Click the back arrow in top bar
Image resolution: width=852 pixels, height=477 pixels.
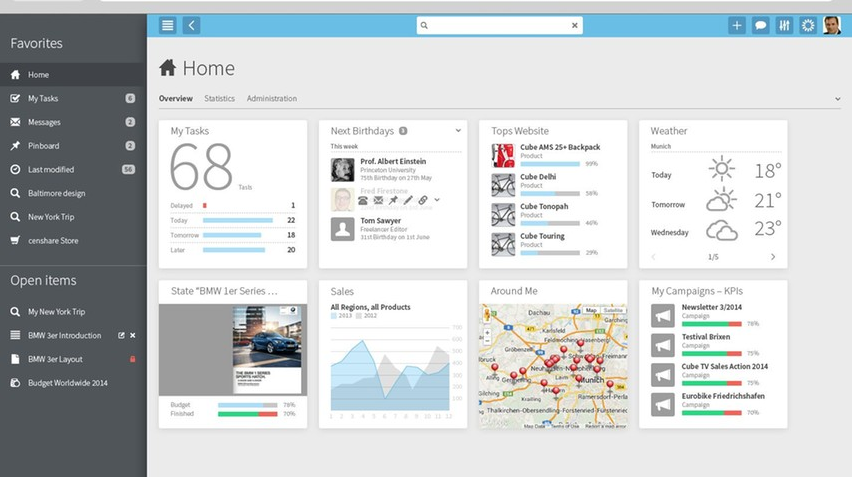[191, 25]
